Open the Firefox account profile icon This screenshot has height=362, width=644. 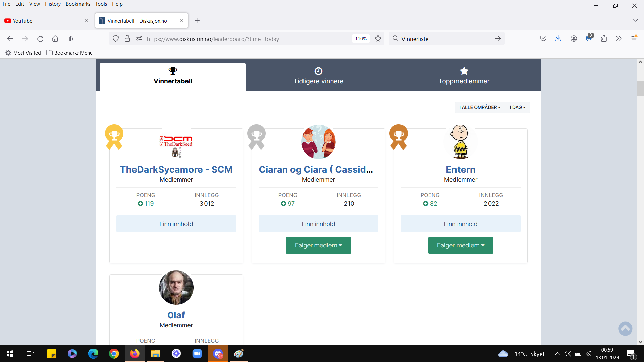tap(574, 39)
